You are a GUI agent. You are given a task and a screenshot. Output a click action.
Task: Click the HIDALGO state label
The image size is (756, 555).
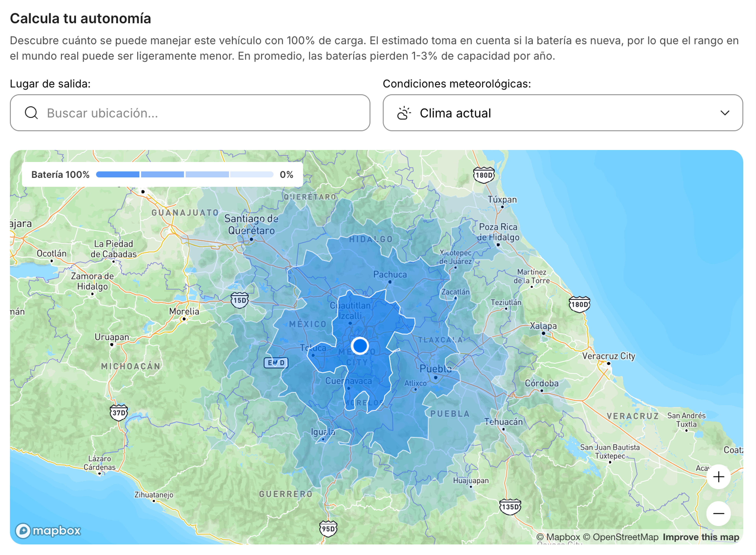pyautogui.click(x=371, y=239)
